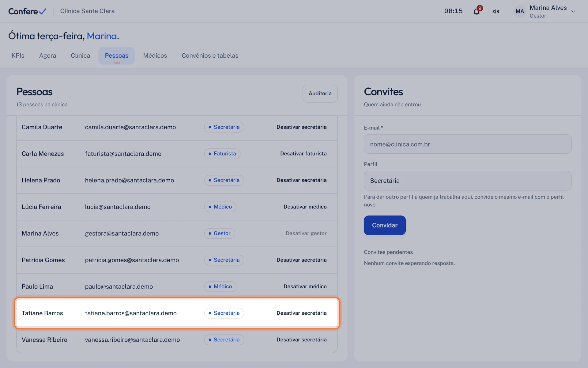Open the Auditoria button
Viewport: 588px width, 368px height.
click(320, 94)
